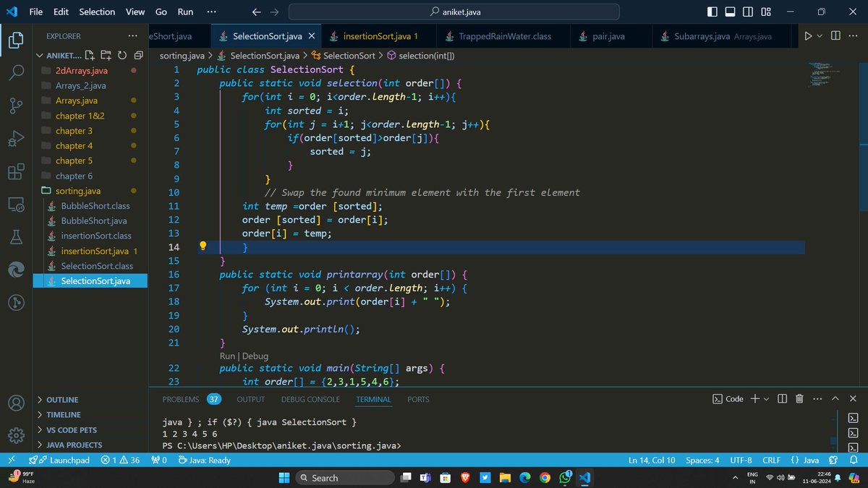This screenshot has width=868, height=488.
Task: Click the UTF-8 encoding setting
Action: coord(741,460)
